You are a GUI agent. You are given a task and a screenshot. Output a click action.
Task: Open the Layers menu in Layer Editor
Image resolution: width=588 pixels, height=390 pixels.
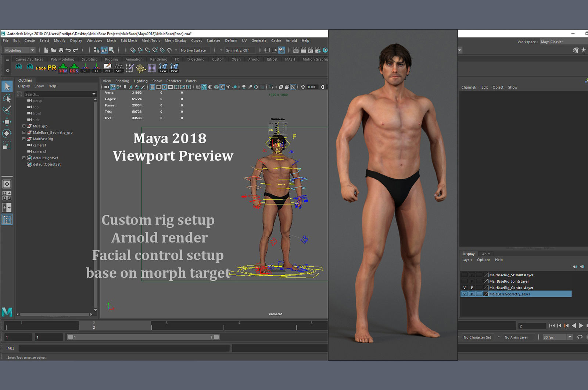pyautogui.click(x=467, y=260)
